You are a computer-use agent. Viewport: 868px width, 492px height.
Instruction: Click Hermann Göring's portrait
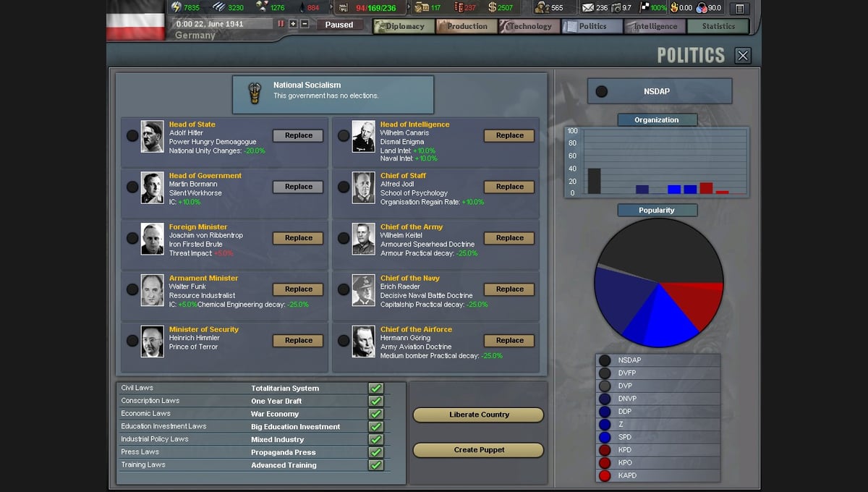click(x=364, y=342)
